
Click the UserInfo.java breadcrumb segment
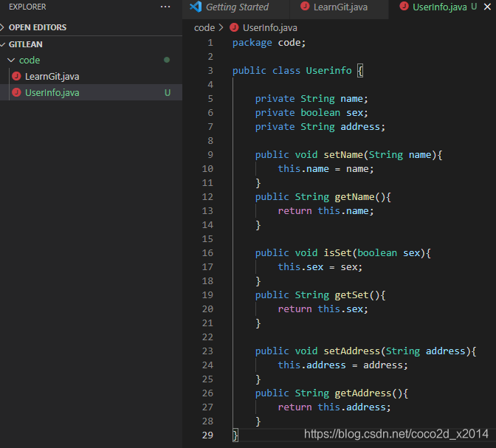point(270,28)
